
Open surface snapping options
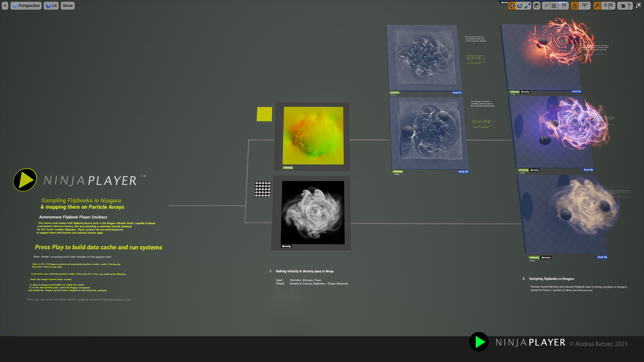(x=546, y=6)
